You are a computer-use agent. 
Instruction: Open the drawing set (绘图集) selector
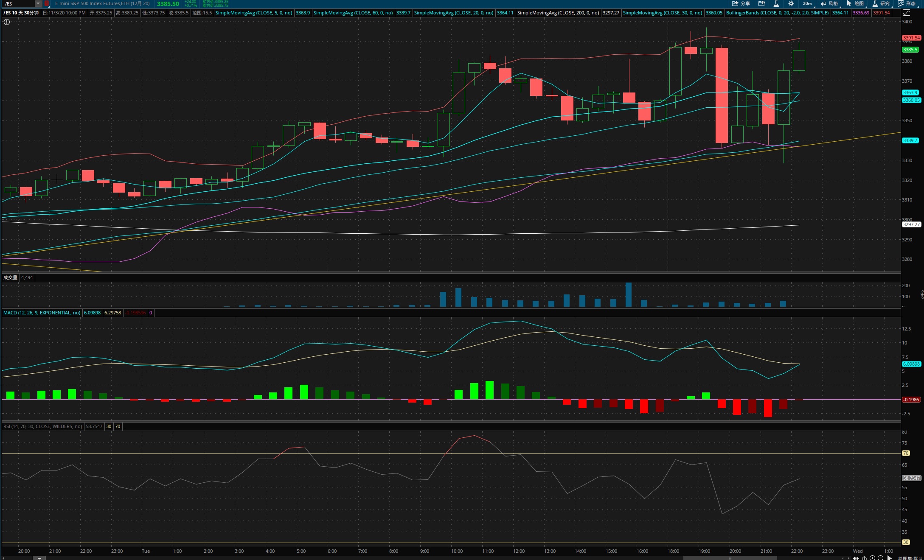(910, 558)
